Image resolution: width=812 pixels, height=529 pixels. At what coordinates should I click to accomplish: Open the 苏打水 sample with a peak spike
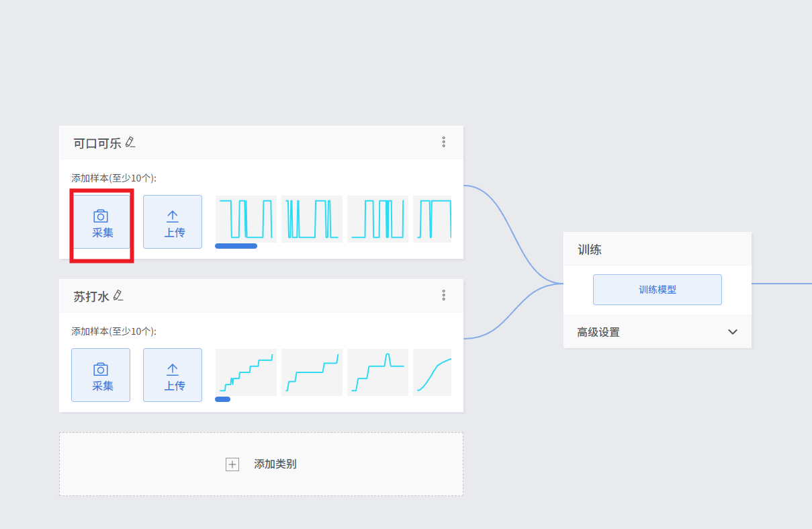coord(377,372)
